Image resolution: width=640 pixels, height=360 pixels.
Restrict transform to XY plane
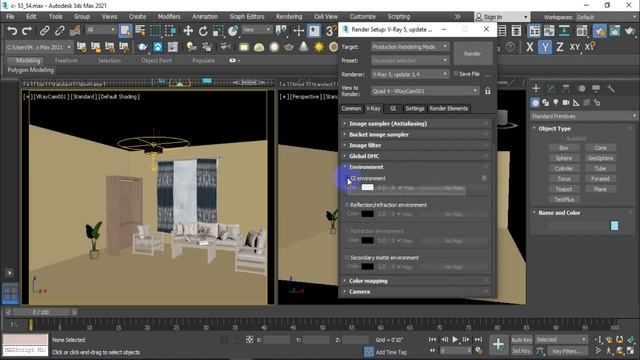[575, 47]
